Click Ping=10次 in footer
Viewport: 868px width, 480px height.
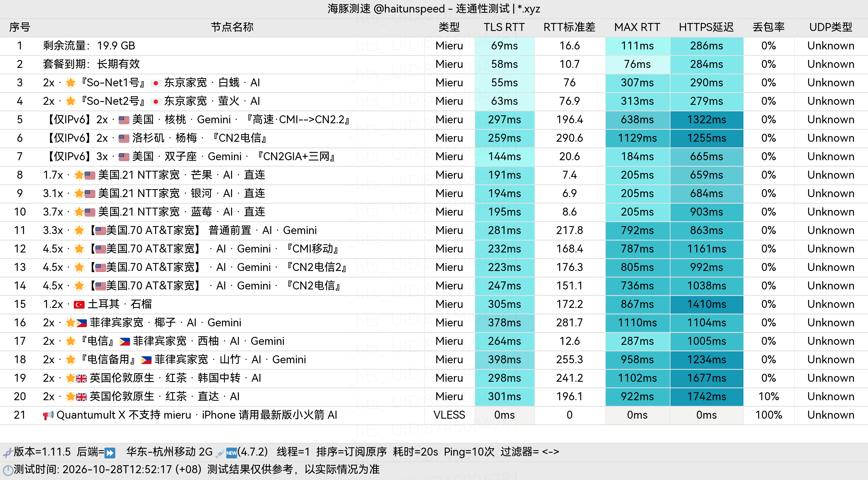click(469, 452)
